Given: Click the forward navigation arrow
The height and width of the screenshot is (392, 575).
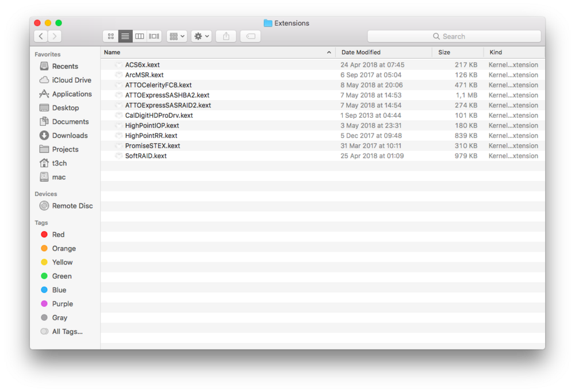Looking at the screenshot, I should [55, 36].
